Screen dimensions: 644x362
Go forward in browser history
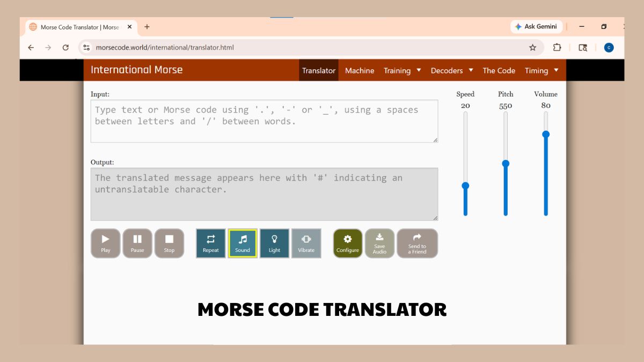(x=48, y=47)
